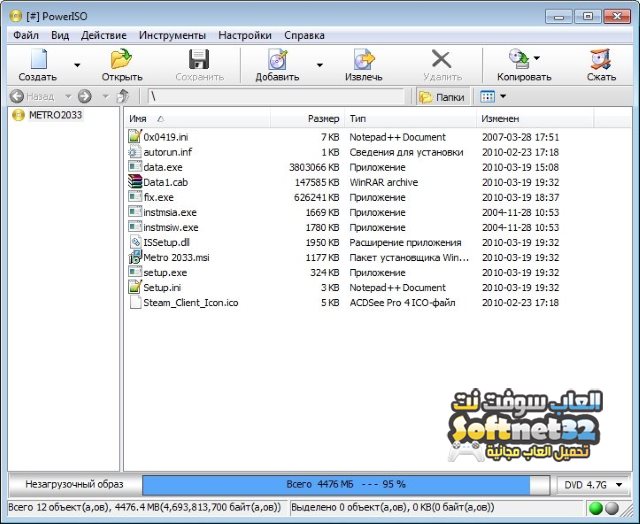The width and height of the screenshot is (640, 524).
Task: Click the setup.exe application icon
Action: click(x=135, y=272)
